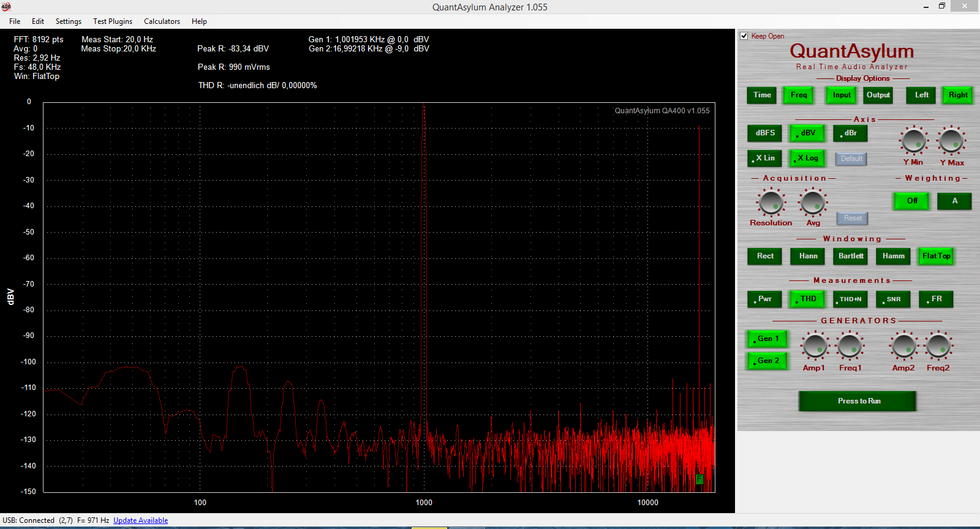Toggle Left channel display
980x529 pixels.
pos(921,95)
